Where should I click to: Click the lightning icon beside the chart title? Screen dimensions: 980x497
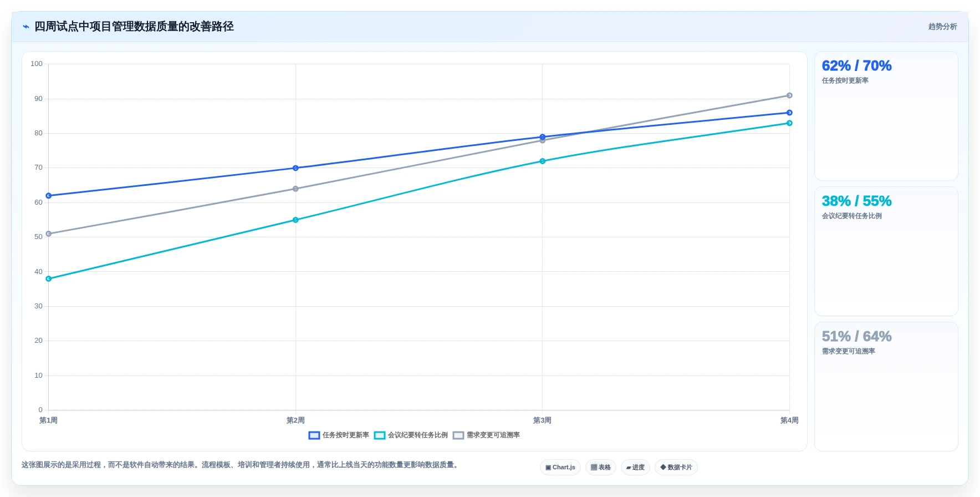(25, 27)
